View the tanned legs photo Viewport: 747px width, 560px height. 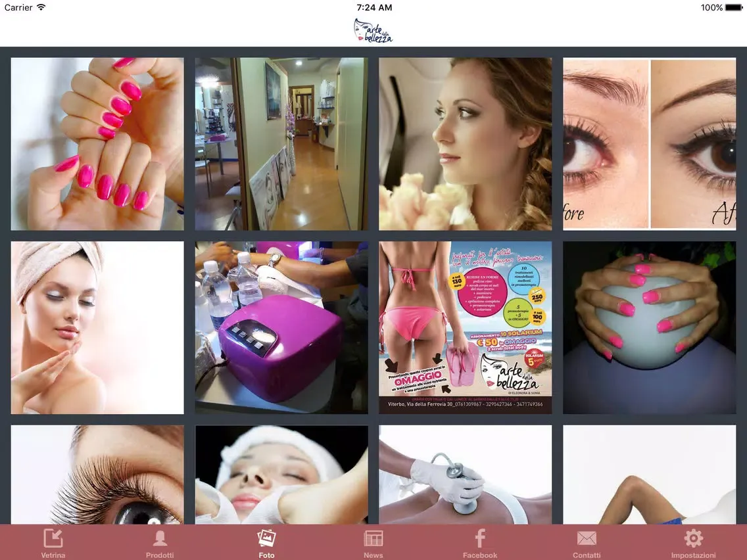pyautogui.click(x=649, y=475)
